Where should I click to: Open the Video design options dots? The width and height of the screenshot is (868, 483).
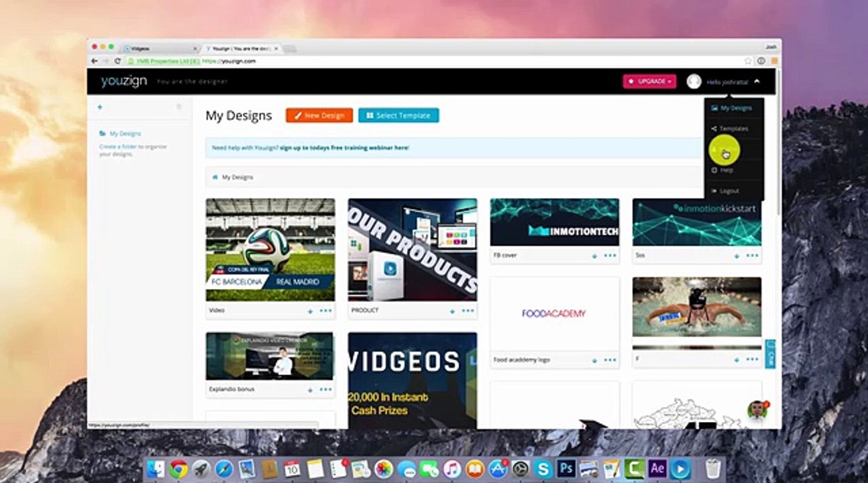[x=326, y=311]
